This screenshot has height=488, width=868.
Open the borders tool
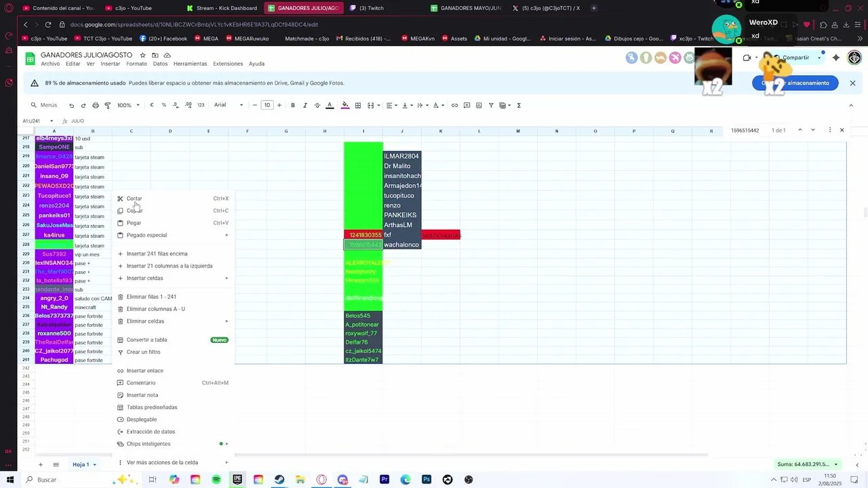358,105
